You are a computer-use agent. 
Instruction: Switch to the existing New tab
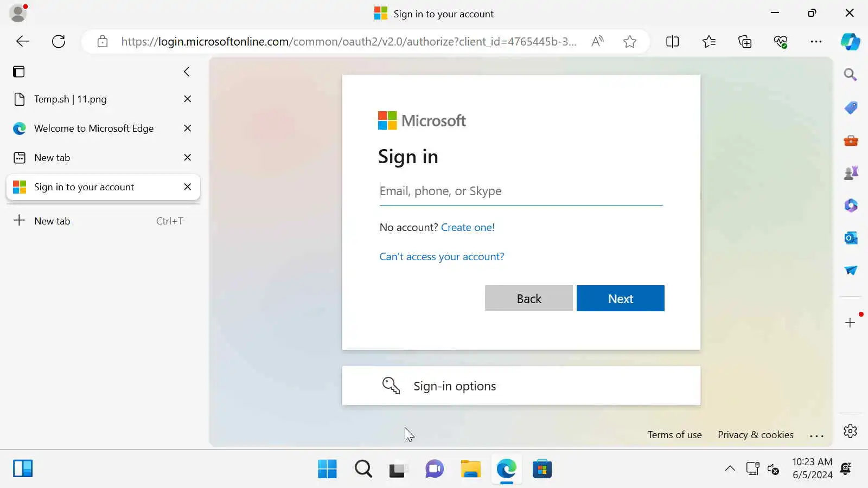103,158
